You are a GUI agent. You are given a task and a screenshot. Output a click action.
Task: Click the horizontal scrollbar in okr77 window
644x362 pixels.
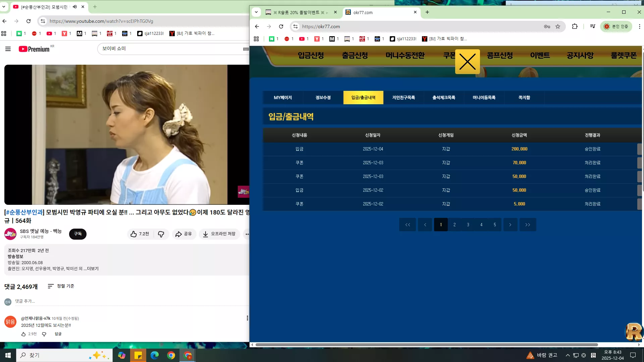click(x=427, y=345)
